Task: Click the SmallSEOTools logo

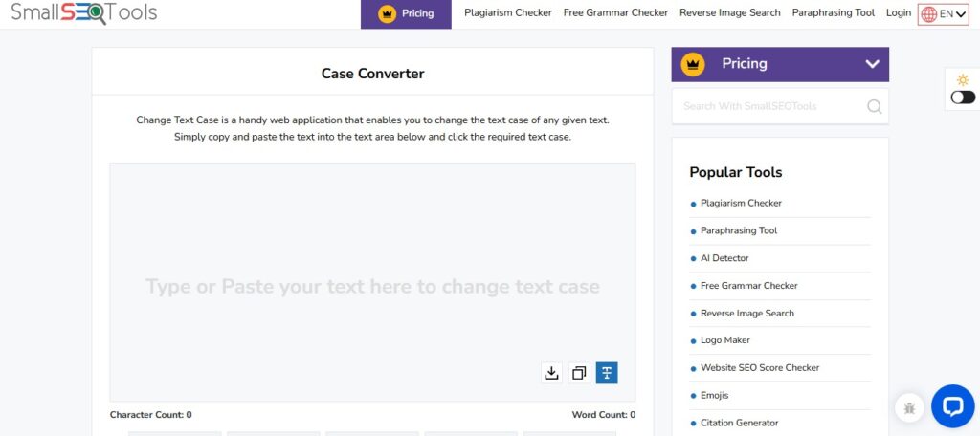Action: pyautogui.click(x=84, y=13)
